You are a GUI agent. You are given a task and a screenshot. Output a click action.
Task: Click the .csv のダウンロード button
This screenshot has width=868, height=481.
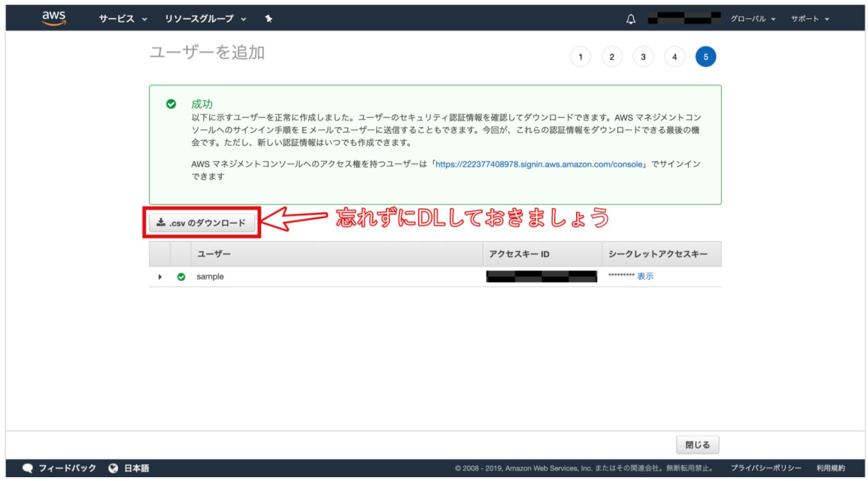click(202, 222)
